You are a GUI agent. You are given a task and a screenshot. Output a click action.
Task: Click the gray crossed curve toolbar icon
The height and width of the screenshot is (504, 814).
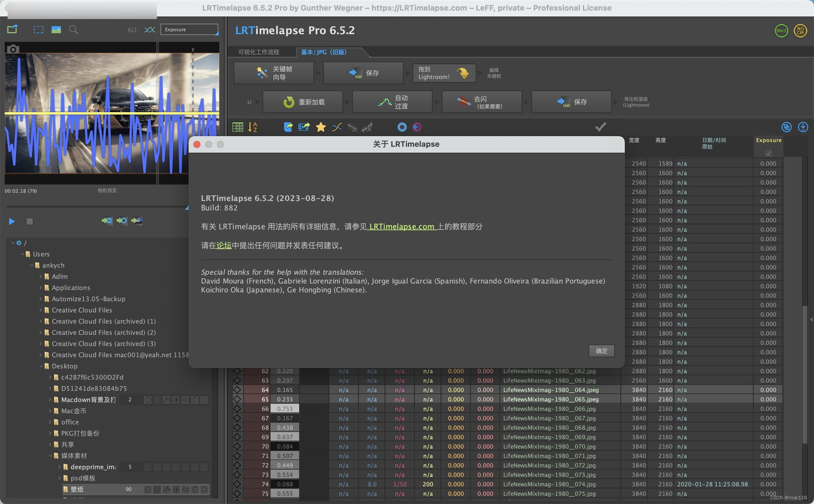point(367,127)
